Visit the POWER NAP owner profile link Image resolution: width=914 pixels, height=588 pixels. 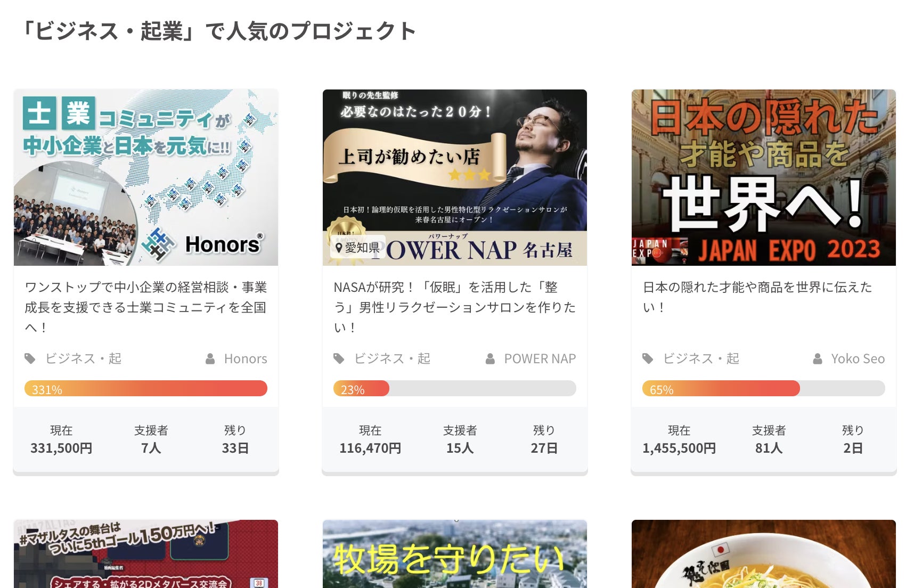tap(540, 359)
